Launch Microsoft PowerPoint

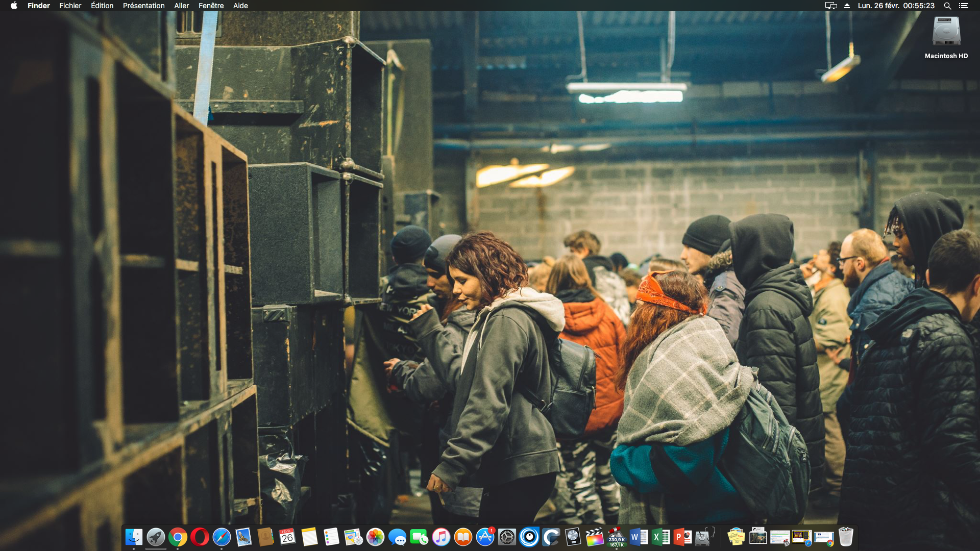click(x=682, y=537)
